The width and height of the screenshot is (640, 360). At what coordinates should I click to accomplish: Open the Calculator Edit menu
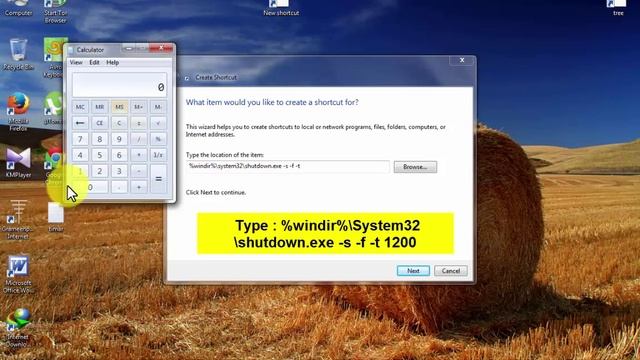coord(94,62)
